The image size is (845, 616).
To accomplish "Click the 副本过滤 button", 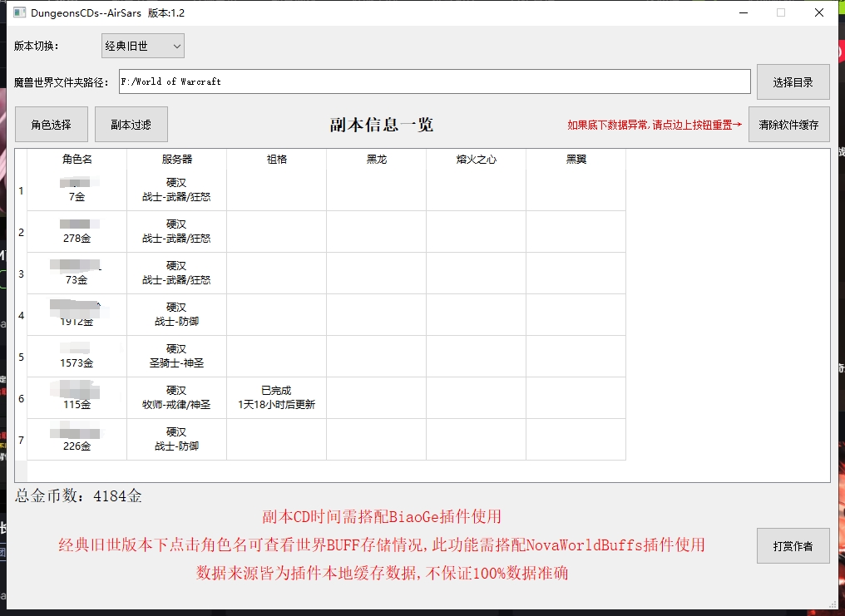I will 131,123.
